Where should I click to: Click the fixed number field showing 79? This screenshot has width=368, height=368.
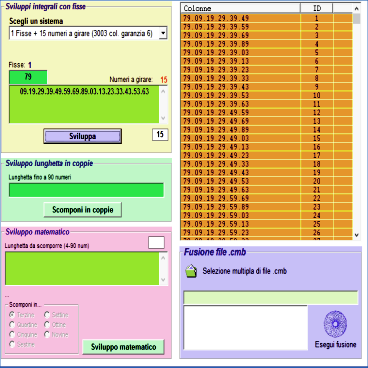[x=28, y=77]
